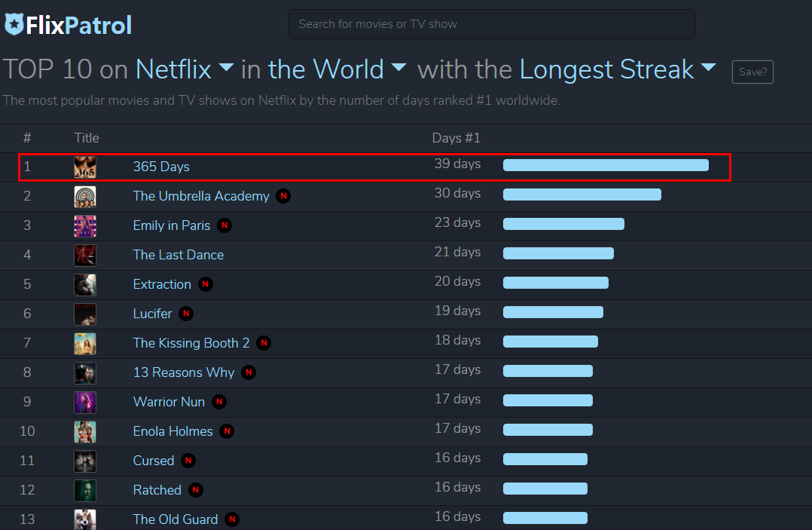Open The Umbrella Academy poster thumbnail
The width and height of the screenshot is (812, 530).
click(x=85, y=197)
